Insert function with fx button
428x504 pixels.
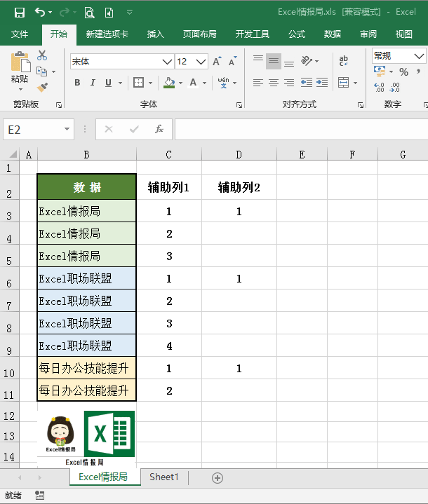pyautogui.click(x=159, y=129)
